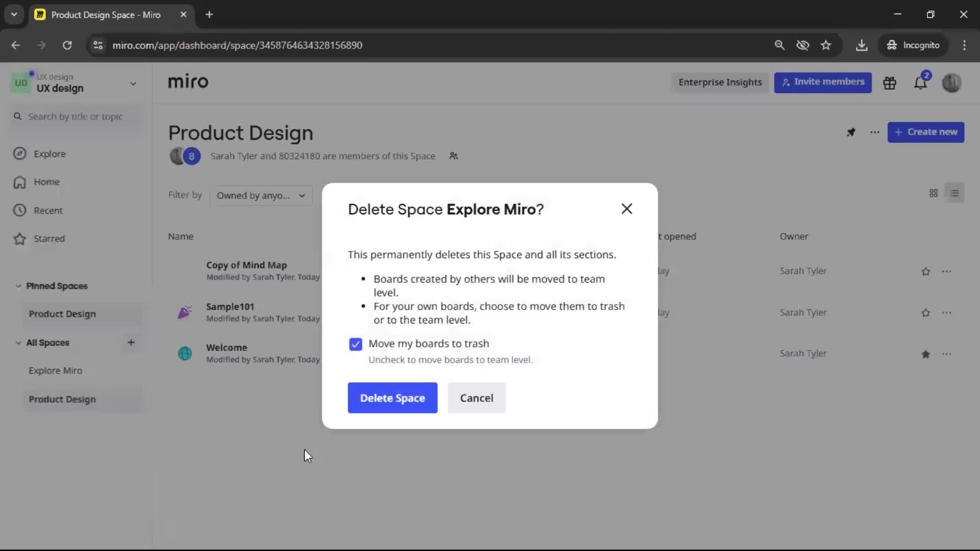Open Chrome menu three dots
This screenshot has height=551, width=980.
click(964, 45)
